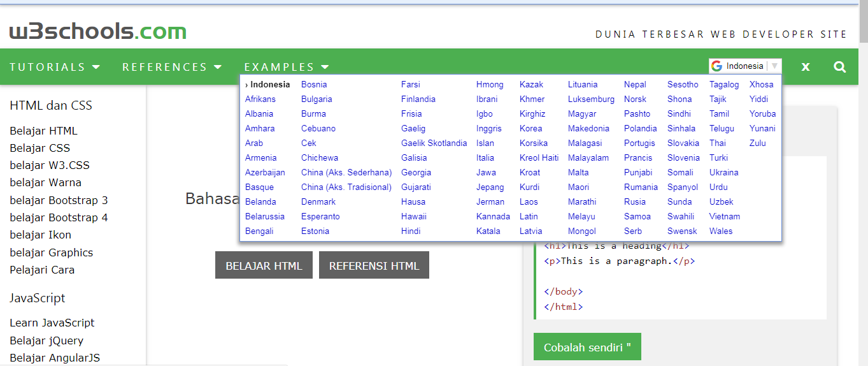Choose Zulu language option
The image size is (868, 366).
click(757, 143)
